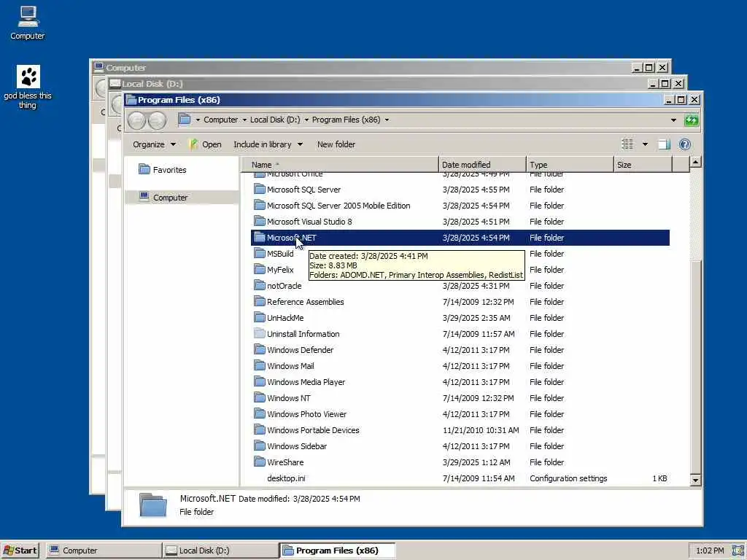The image size is (747, 560).
Task: Click the Local Disk (D:) breadcrumb segment
Action: [275, 120]
